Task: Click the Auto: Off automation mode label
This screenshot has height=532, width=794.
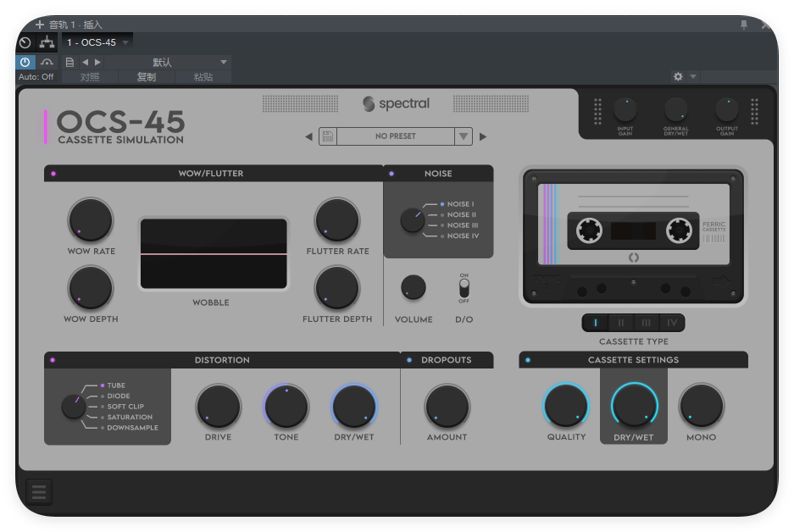Action: click(36, 77)
